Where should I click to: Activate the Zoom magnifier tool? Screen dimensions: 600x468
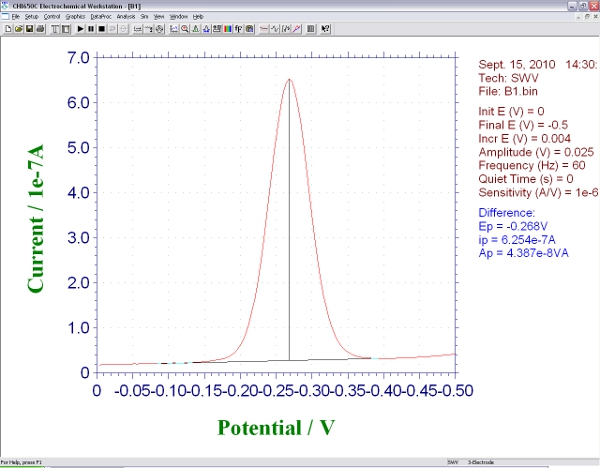coord(185,29)
